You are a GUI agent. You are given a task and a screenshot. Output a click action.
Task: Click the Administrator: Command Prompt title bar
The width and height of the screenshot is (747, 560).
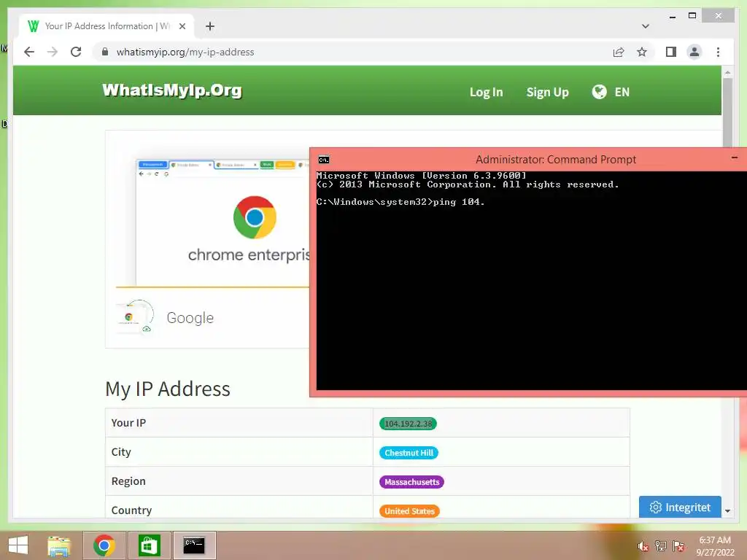pos(528,160)
